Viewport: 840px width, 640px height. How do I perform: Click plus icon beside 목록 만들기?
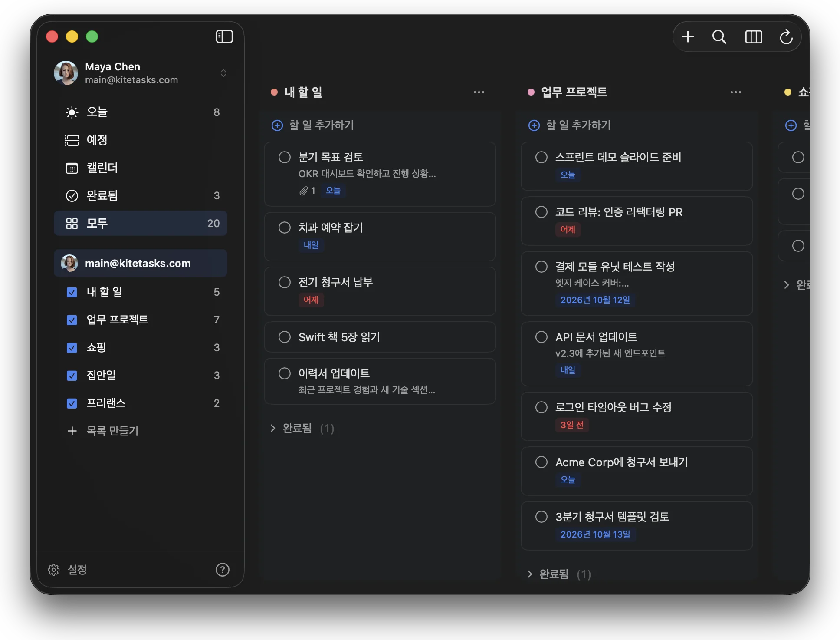tap(72, 431)
